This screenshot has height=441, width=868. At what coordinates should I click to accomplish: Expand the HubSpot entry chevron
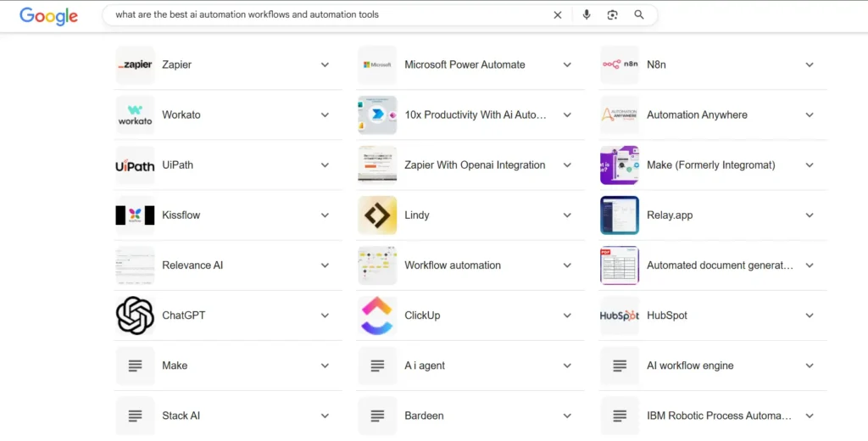click(x=810, y=315)
